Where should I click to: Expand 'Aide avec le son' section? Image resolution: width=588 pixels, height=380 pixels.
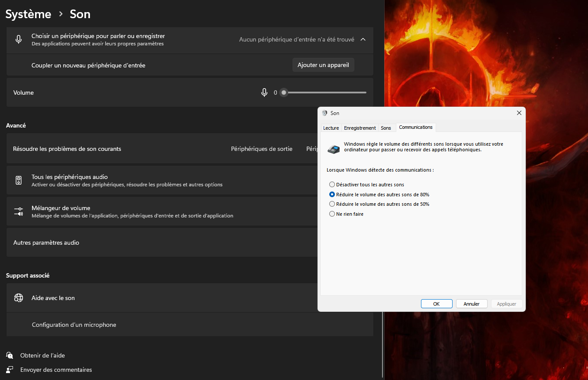(162, 298)
